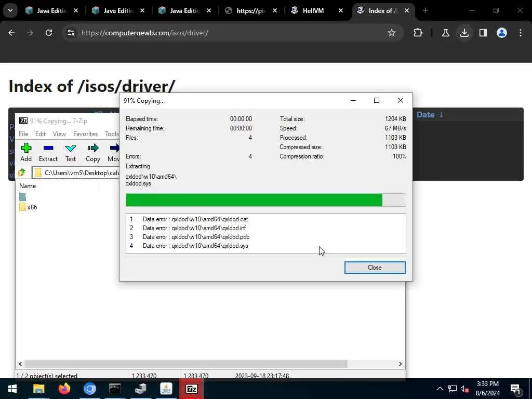Open the browser profile avatar
Screen dimensions: 532x399
pos(501,33)
